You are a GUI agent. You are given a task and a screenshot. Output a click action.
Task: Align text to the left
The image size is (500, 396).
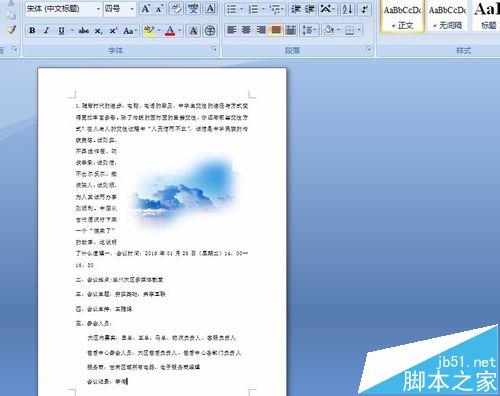pos(231,30)
